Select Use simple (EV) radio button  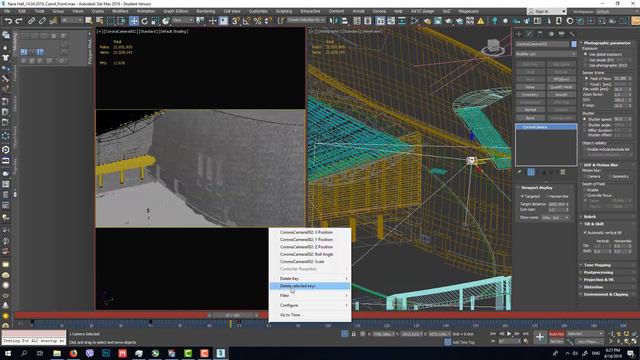tap(586, 60)
